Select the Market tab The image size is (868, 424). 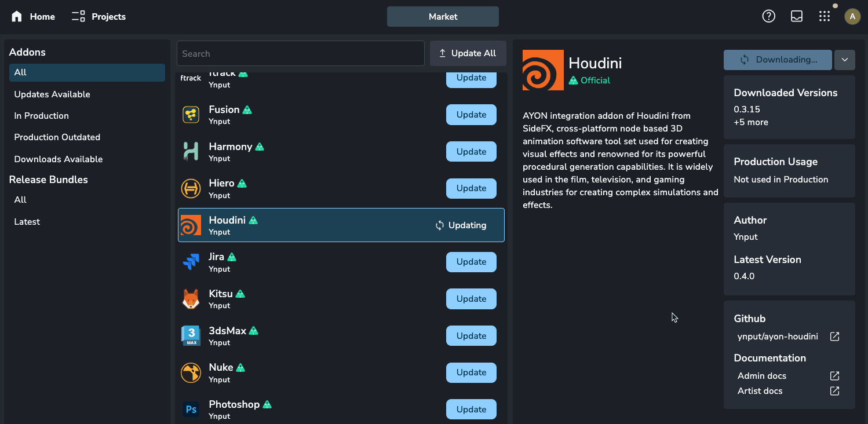443,17
